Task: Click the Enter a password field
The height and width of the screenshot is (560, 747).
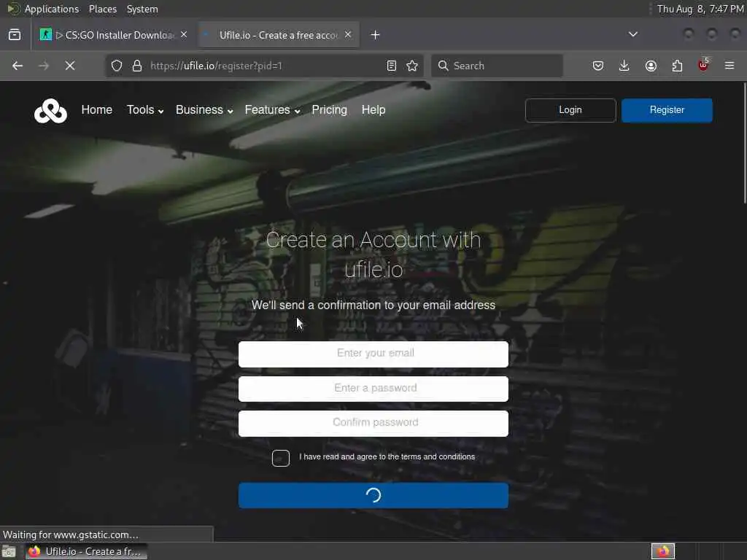Action: coord(373,389)
